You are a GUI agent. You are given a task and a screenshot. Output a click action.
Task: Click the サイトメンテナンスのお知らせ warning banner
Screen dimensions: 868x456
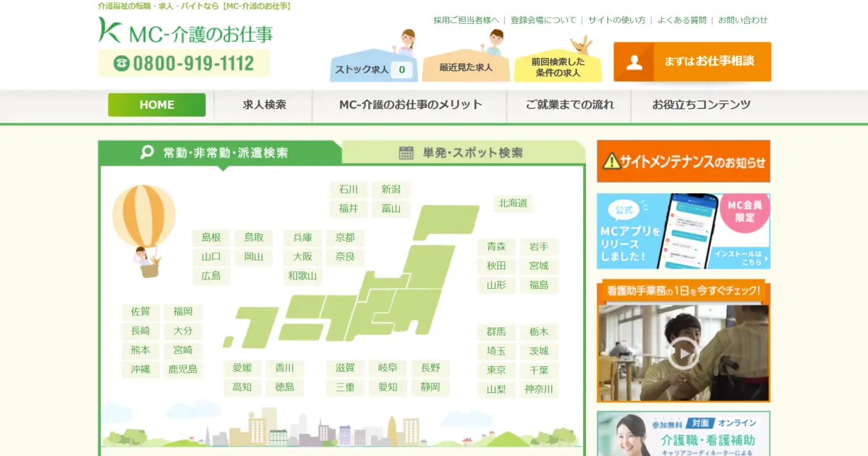[683, 161]
